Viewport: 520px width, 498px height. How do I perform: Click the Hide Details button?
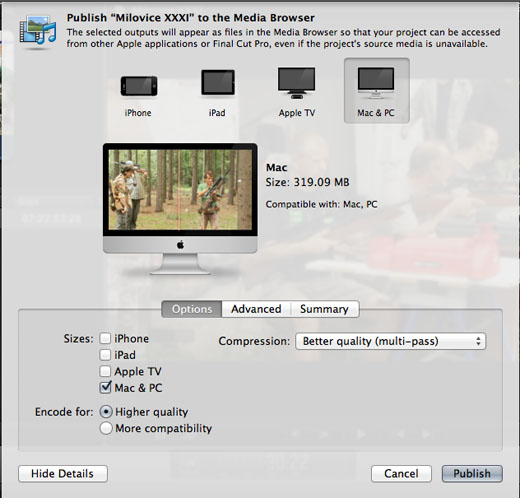63,474
